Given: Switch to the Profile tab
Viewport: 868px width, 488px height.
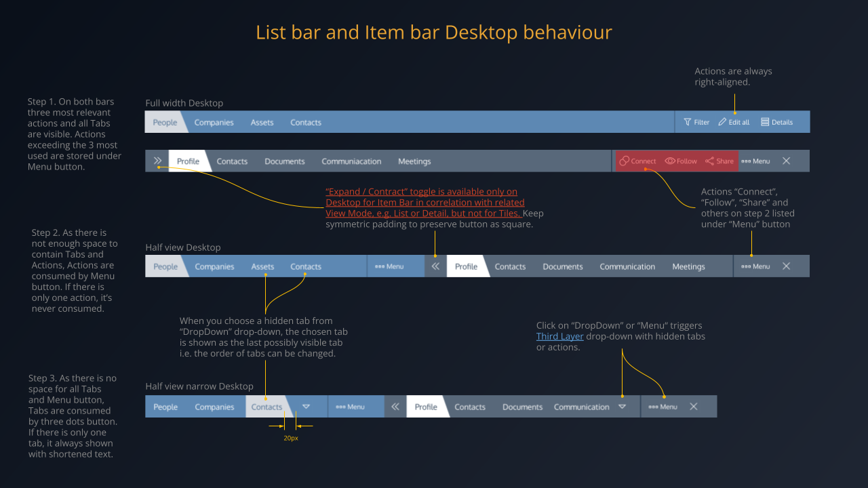Looking at the screenshot, I should tap(188, 161).
